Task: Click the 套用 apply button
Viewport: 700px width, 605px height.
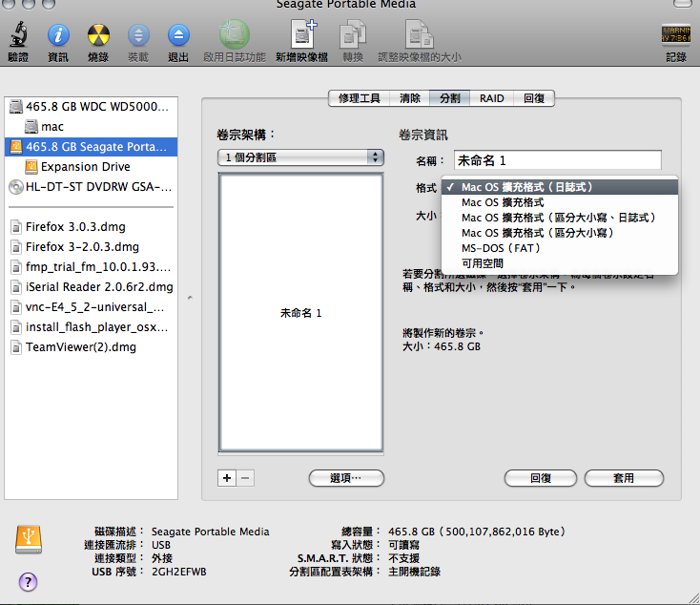Action: pyautogui.click(x=624, y=478)
